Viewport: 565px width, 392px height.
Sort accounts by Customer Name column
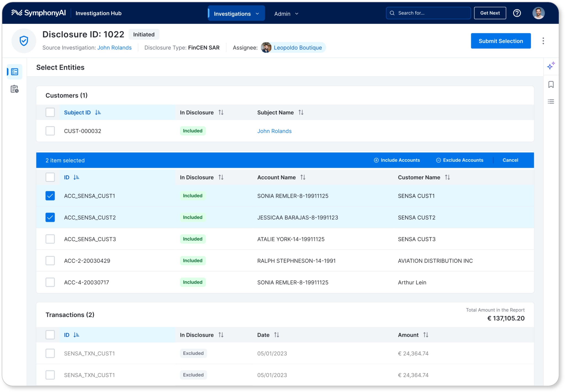[447, 178]
